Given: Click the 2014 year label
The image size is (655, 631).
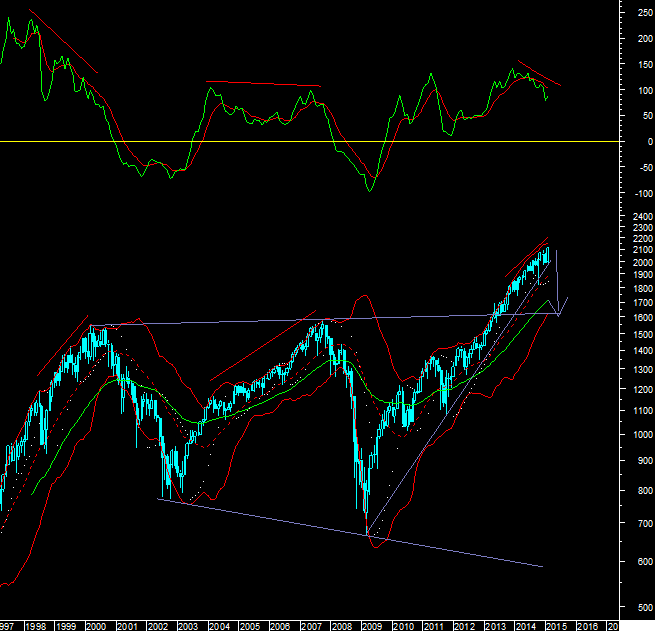Looking at the screenshot, I should 526,626.
